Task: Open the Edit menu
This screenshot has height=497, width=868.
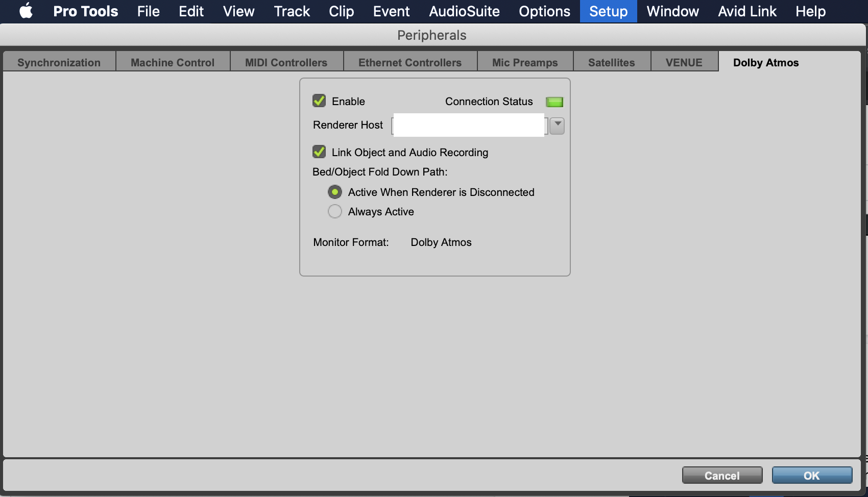Action: [191, 11]
